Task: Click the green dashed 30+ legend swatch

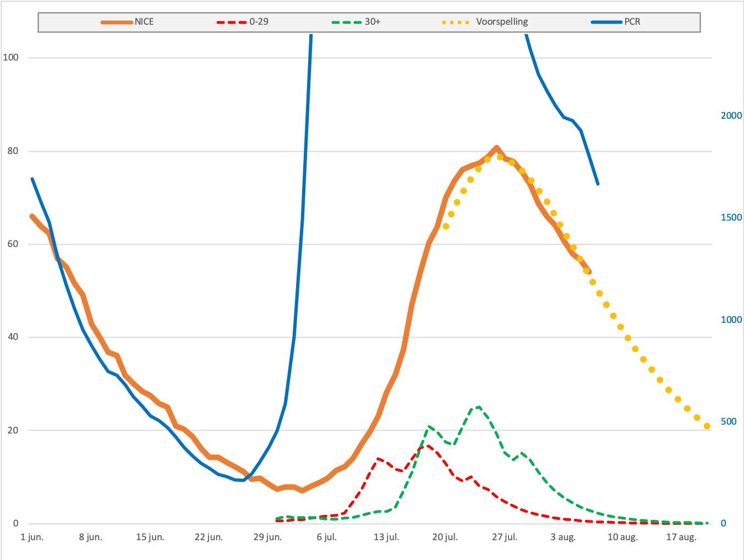Action: (x=347, y=23)
